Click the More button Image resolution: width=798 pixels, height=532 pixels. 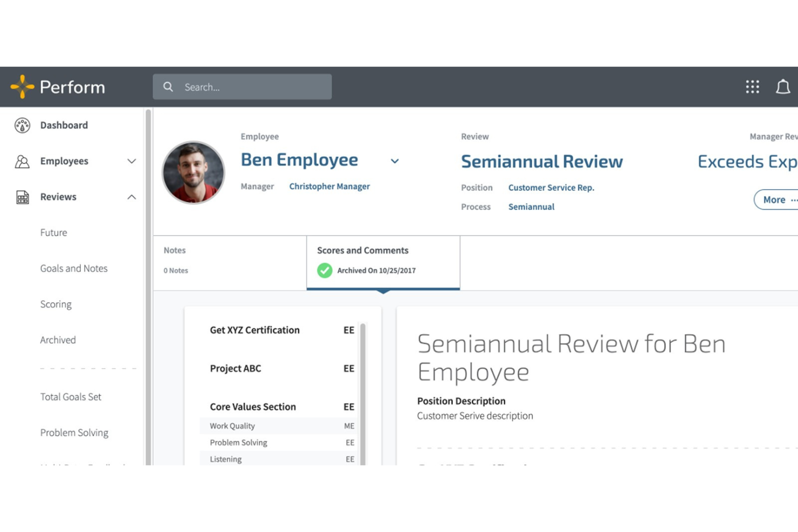pos(776,199)
